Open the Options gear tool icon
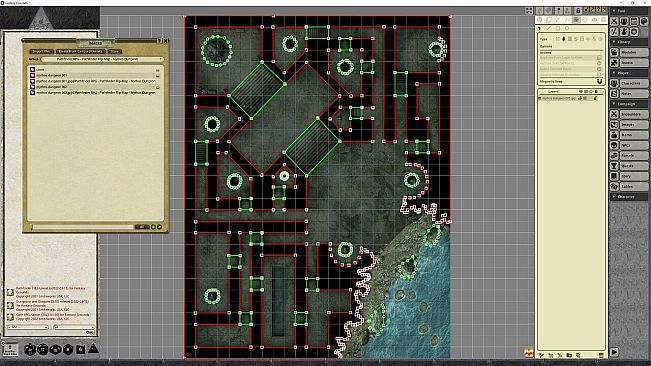Screen dimensions: 651x366 (634, 32)
